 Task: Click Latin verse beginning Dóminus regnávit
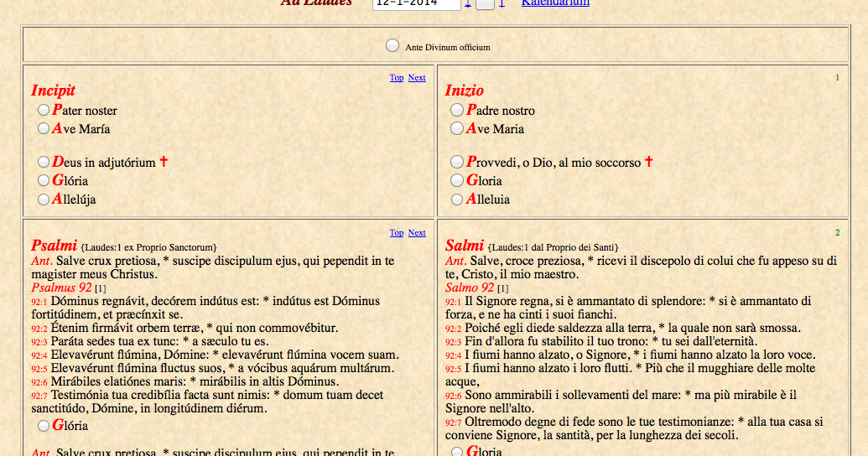coord(205,308)
